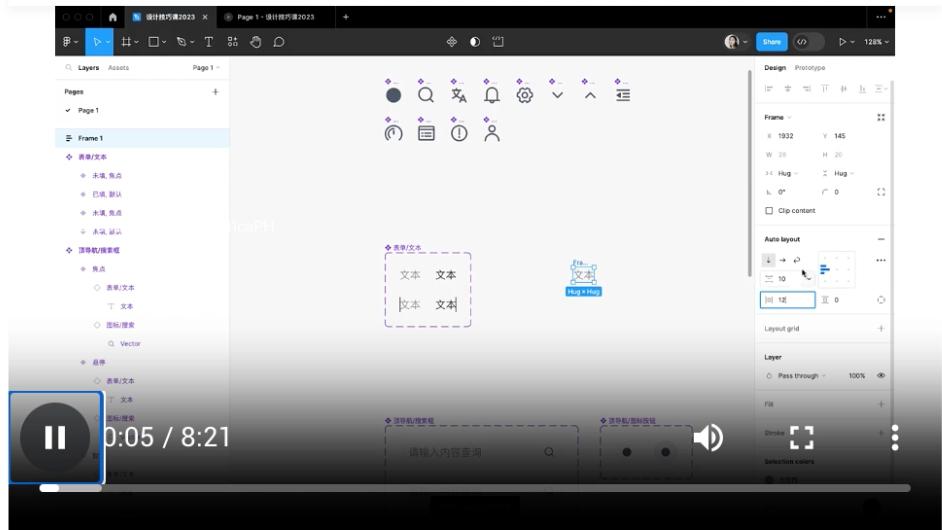
Task: Click the align left icon
Action: [768, 88]
